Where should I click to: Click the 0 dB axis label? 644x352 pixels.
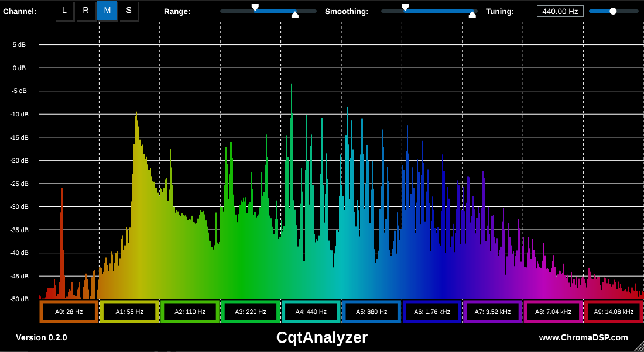coord(19,68)
